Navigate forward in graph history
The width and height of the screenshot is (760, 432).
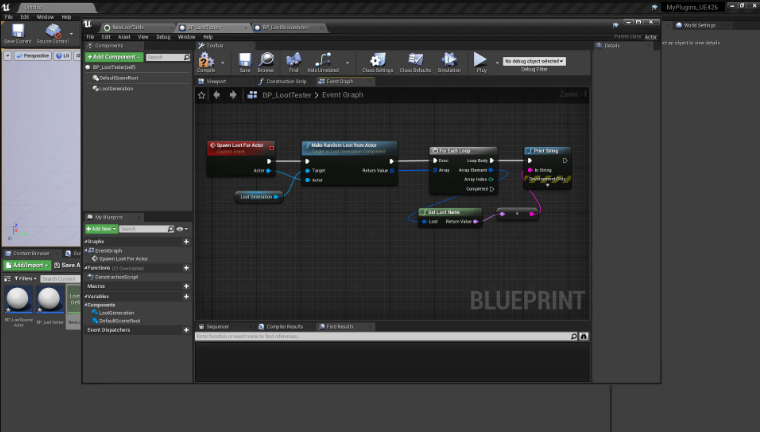coord(233,95)
